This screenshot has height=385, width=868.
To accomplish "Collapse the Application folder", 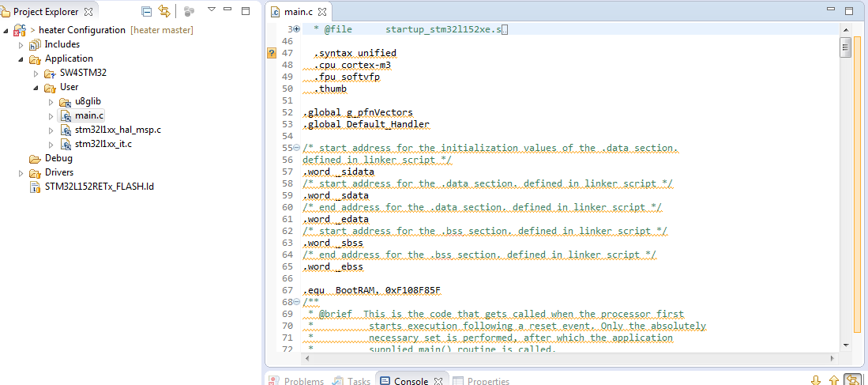I will pos(21,59).
